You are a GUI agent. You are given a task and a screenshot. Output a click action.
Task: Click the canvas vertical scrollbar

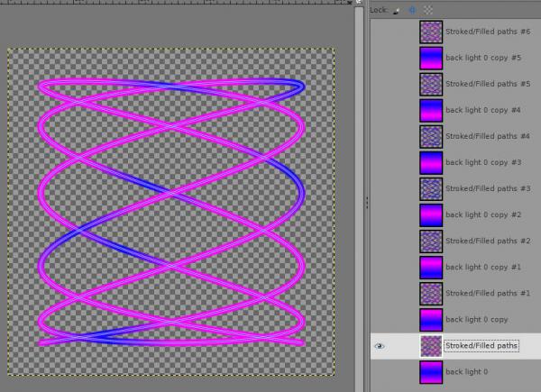pyautogui.click(x=359, y=198)
